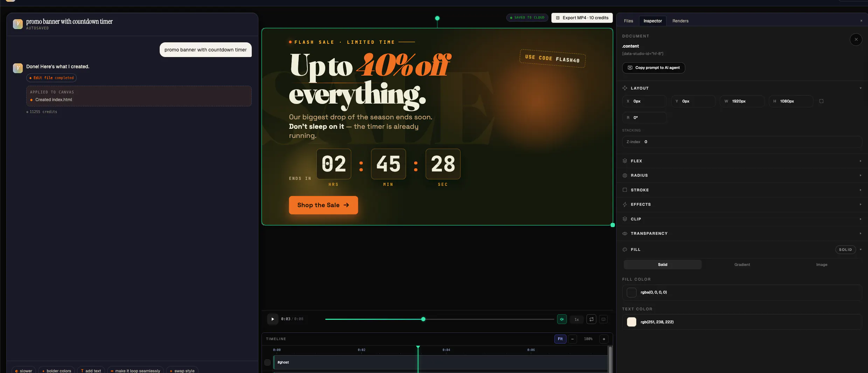Click the Layout section icon
Screen dimensions: 868x373
625,88
